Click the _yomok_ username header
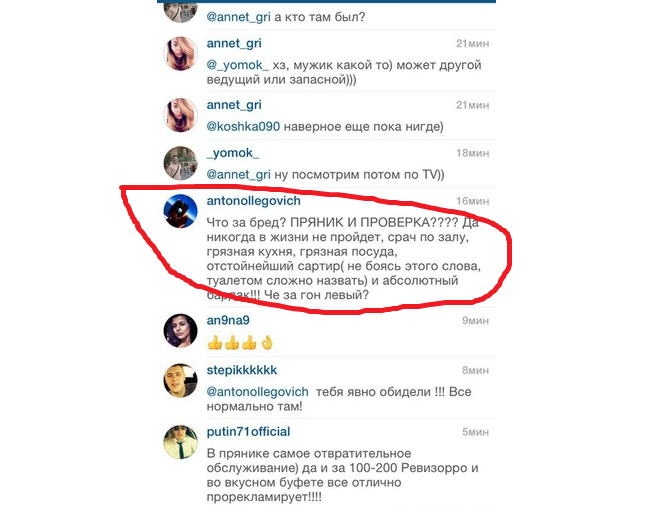Screen dimensions: 650x508 coord(233,153)
